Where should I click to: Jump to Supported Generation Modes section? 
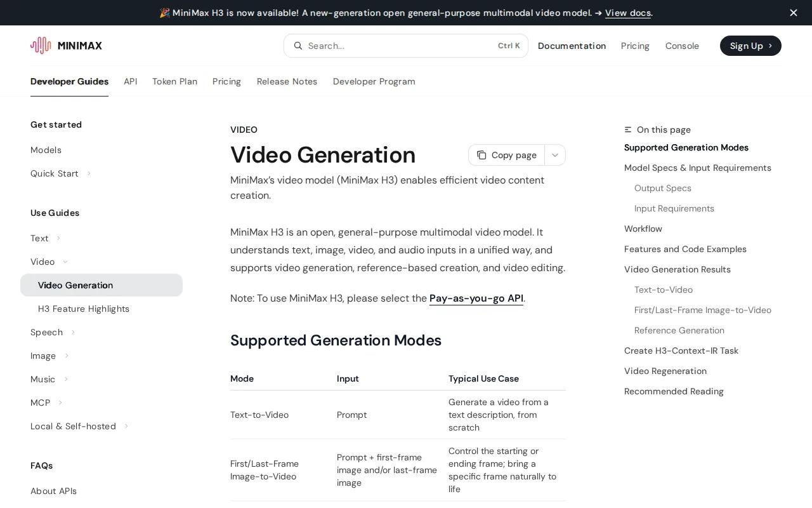[686, 147]
